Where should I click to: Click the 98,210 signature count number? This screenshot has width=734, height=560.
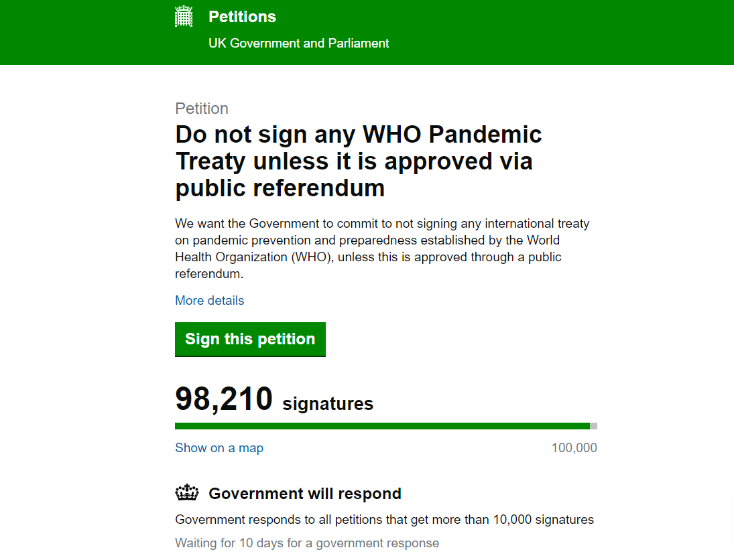point(224,399)
